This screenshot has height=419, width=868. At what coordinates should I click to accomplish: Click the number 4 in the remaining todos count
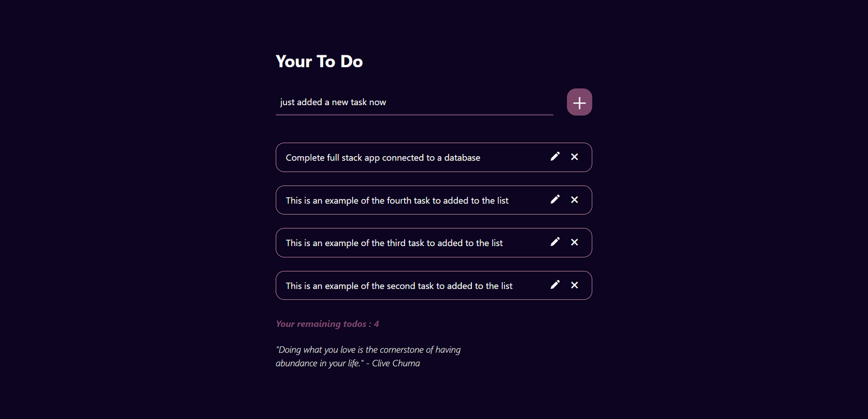point(376,324)
